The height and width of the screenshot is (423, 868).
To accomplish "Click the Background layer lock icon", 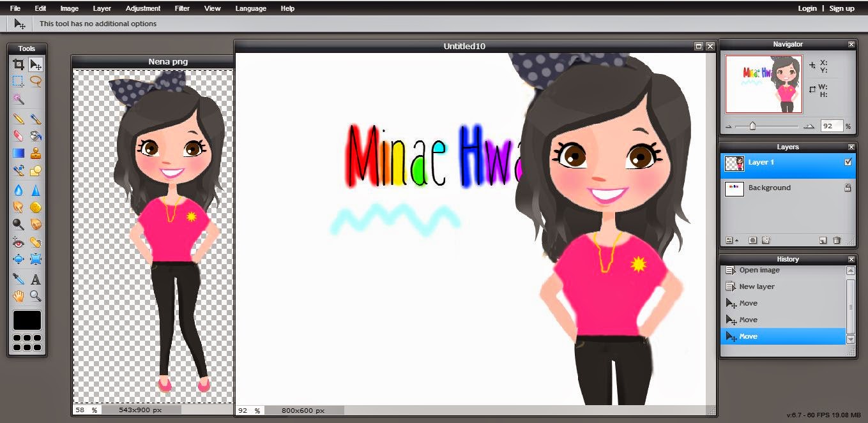I will coord(848,188).
